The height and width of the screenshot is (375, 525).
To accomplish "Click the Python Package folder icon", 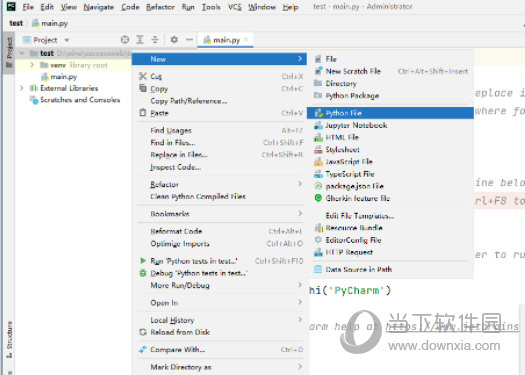I will tap(318, 95).
